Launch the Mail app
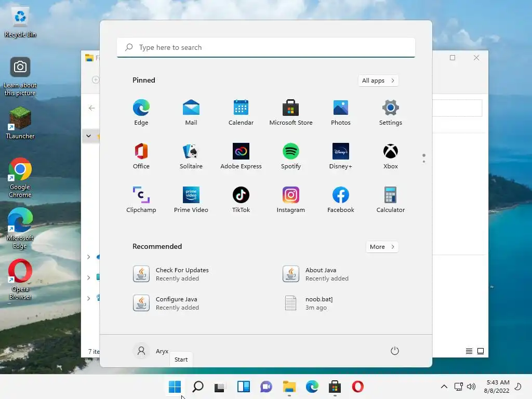 [191, 113]
